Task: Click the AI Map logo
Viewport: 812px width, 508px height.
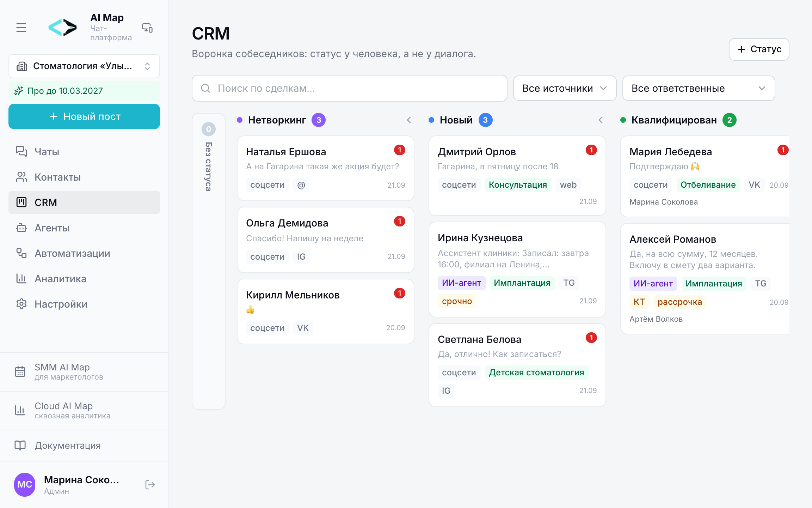Action: (x=62, y=28)
